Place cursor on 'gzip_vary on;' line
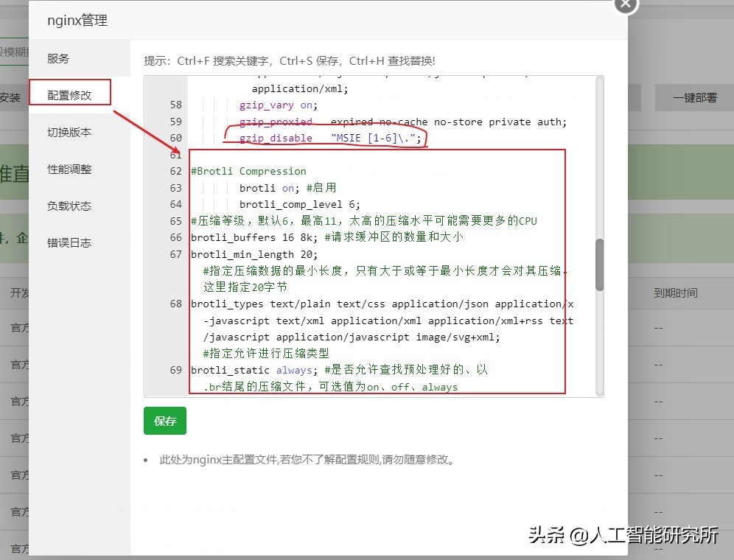 (279, 105)
